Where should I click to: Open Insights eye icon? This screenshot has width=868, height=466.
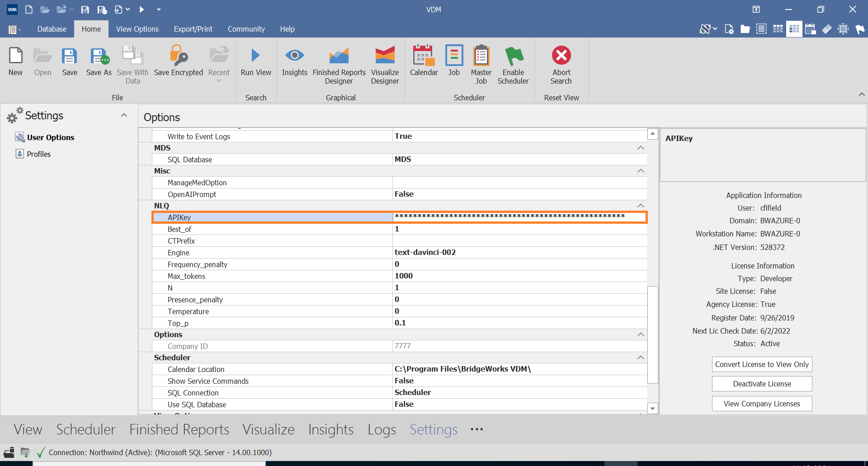tap(295, 55)
